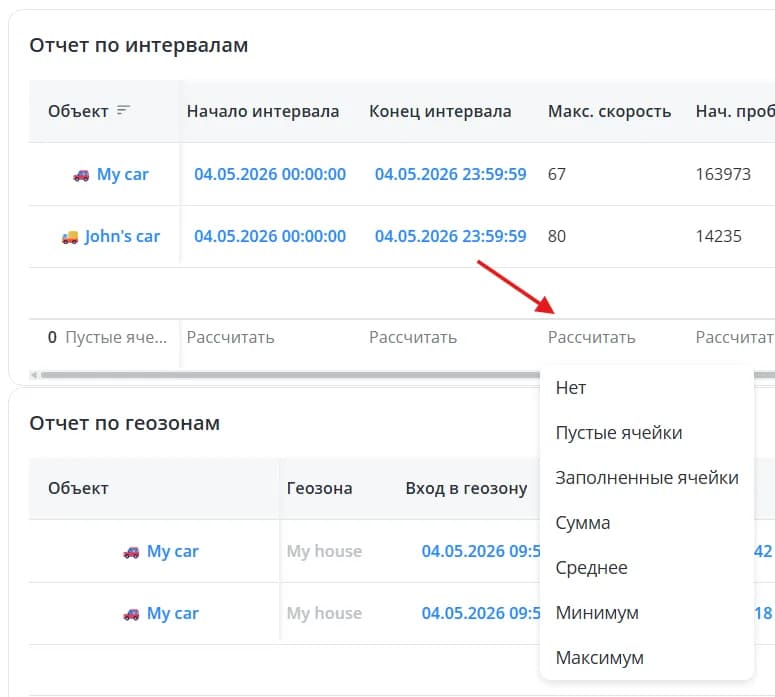Image resolution: width=775 pixels, height=697 pixels.
Task: Click Отчет по интервалам title
Action: (139, 45)
